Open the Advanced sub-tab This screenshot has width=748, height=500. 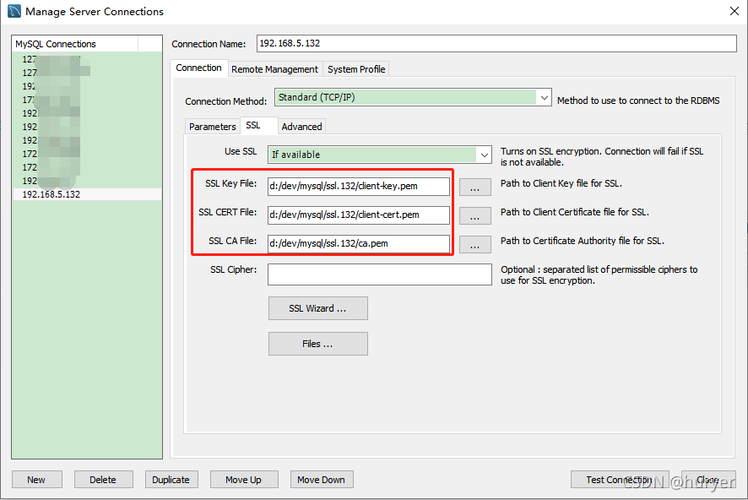point(301,126)
